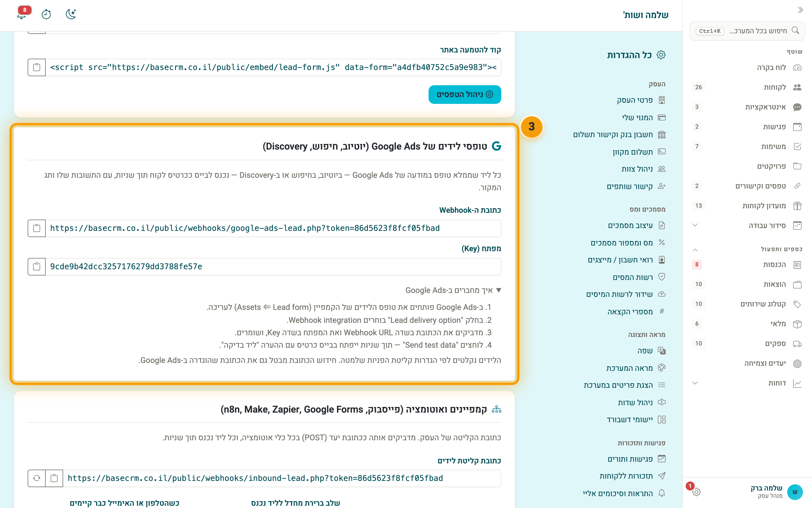The width and height of the screenshot is (812, 508).
Task: Copy the Google Ads Key value
Action: click(37, 267)
